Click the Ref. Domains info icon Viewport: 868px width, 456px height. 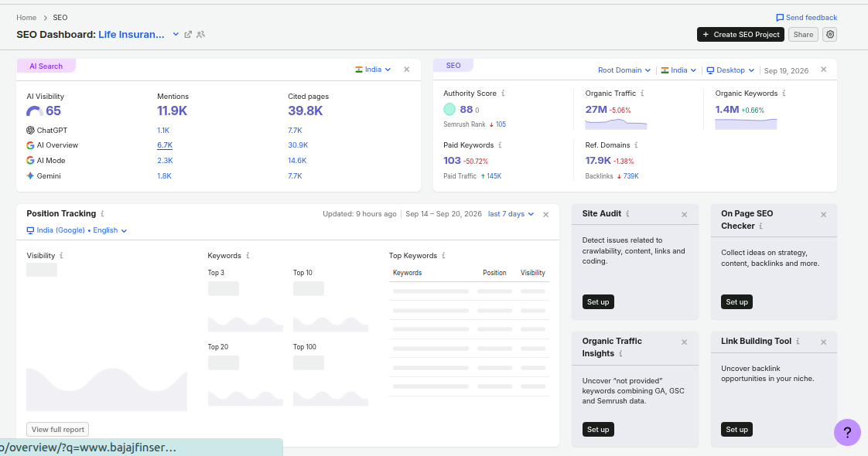pyautogui.click(x=636, y=145)
